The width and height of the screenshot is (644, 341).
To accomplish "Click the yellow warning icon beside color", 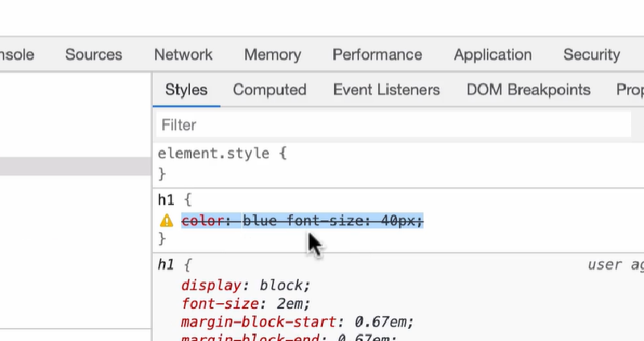I will 167,221.
